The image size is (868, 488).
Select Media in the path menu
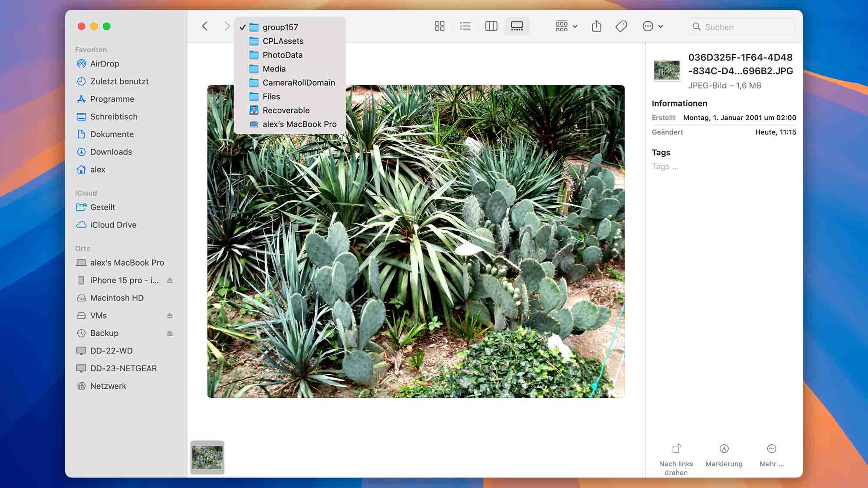[x=289, y=69]
